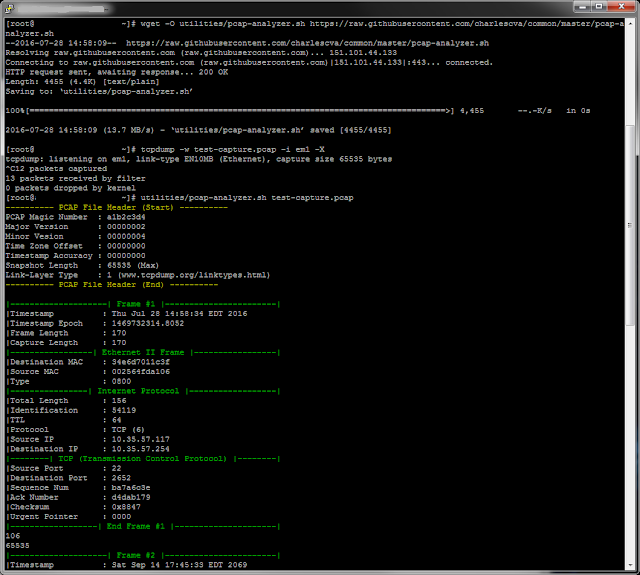Click Sequence Num value ba7a6c3e
This screenshot has height=575, width=640.
click(131, 488)
